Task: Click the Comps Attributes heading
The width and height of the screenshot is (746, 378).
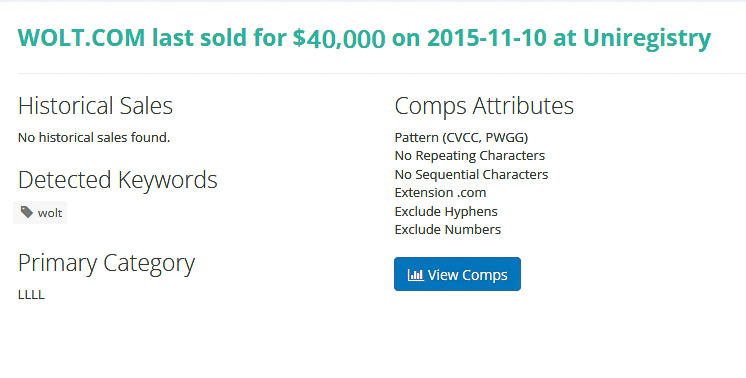Action: [484, 106]
